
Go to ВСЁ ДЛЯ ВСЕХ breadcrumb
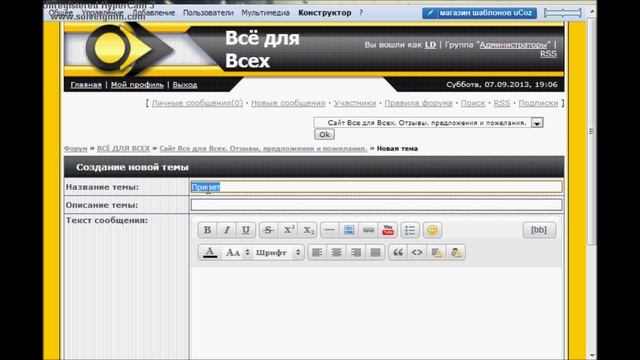[x=123, y=149]
